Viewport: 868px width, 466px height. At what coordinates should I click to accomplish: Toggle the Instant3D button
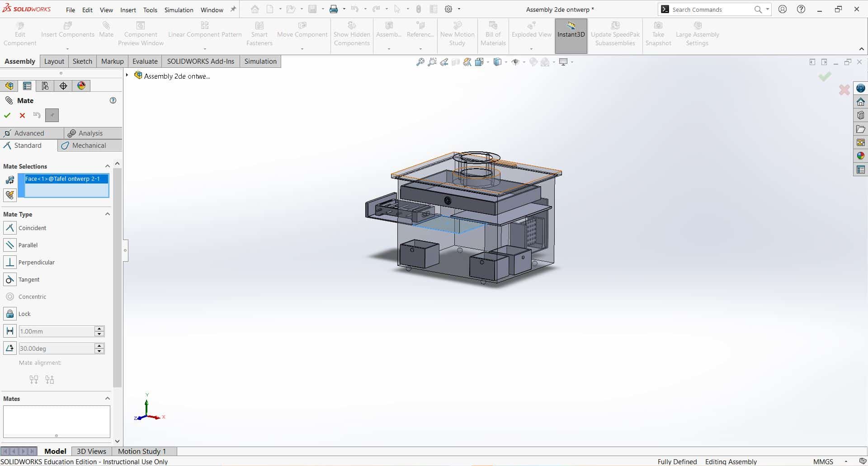(x=571, y=35)
